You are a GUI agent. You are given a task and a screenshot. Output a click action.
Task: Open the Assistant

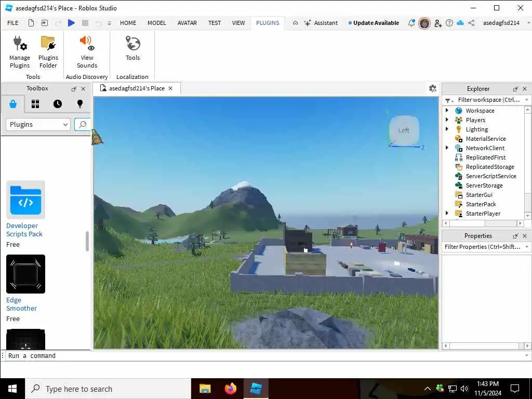point(321,23)
